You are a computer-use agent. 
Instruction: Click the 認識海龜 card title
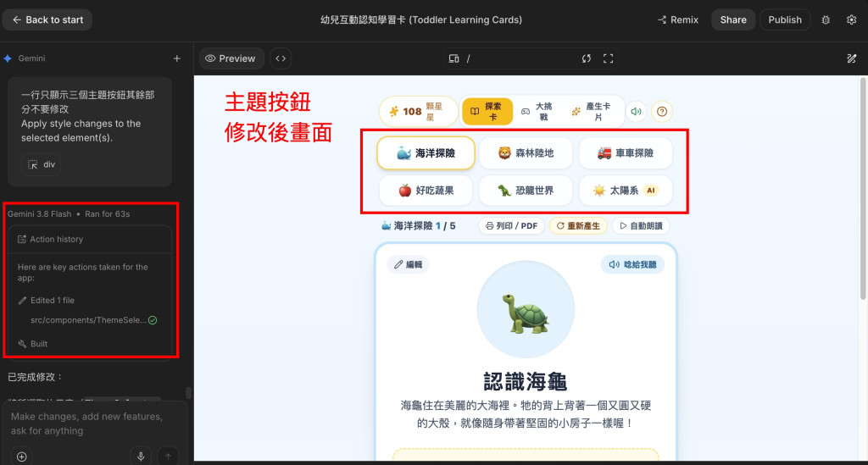click(x=526, y=381)
